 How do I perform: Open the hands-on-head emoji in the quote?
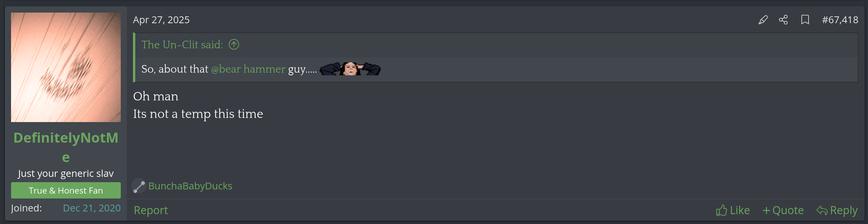point(350,69)
